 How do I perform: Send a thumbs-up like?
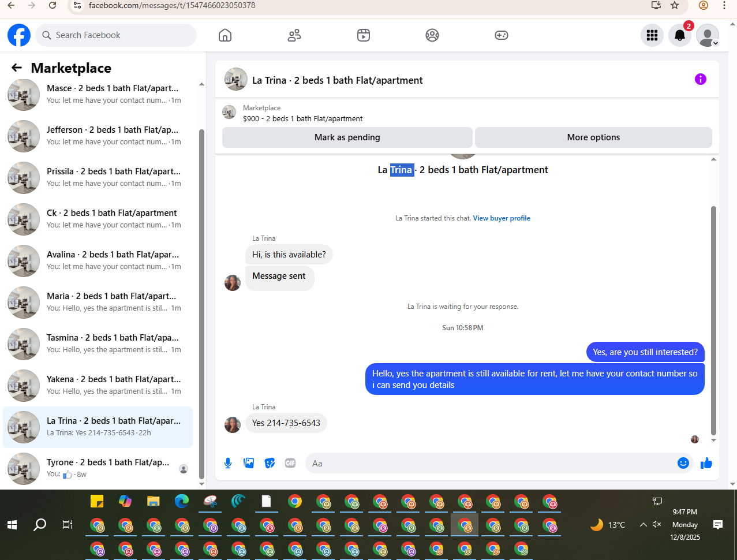[x=706, y=463]
